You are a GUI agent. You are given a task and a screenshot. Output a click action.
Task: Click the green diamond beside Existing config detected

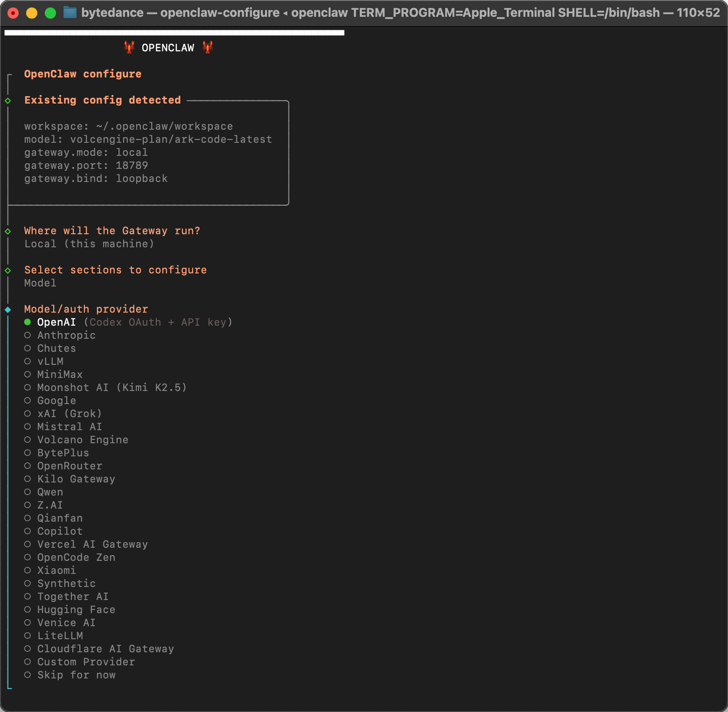pos(8,101)
